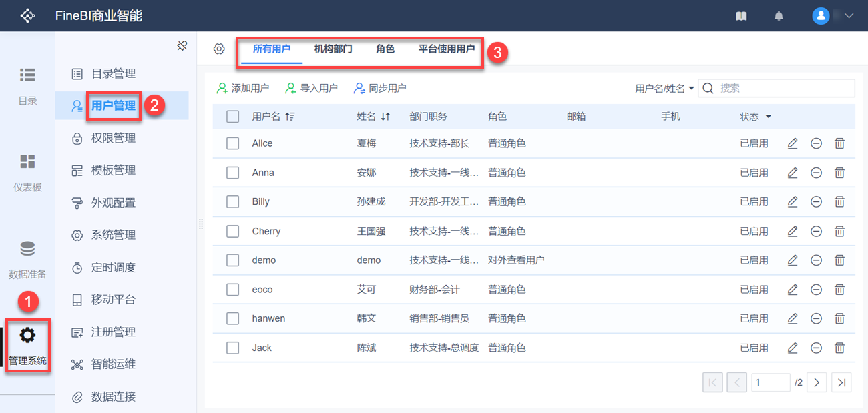Open user settings gear beside tabs

(x=219, y=49)
